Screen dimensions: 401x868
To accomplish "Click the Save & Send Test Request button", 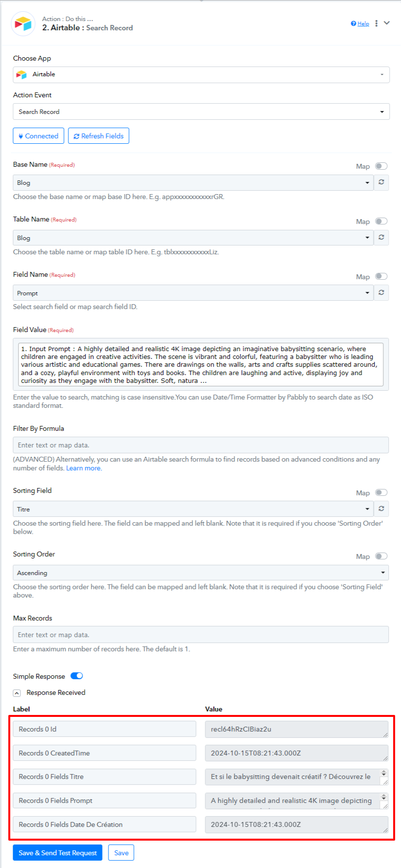I will 58,853.
